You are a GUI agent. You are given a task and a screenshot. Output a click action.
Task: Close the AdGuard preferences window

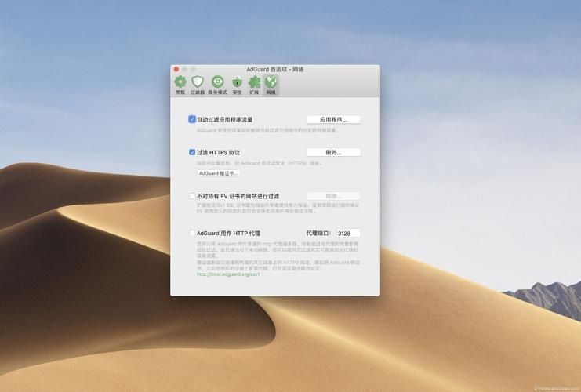pos(176,69)
